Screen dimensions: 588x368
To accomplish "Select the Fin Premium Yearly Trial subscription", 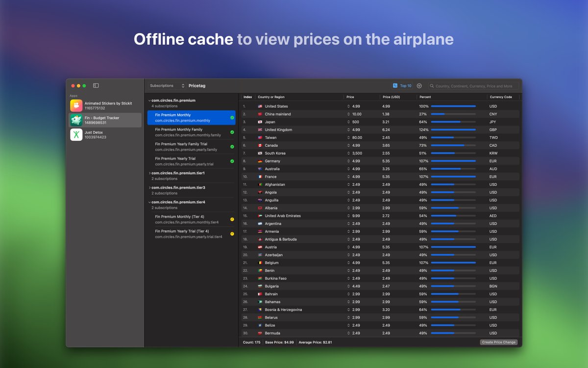I will 192,161.
